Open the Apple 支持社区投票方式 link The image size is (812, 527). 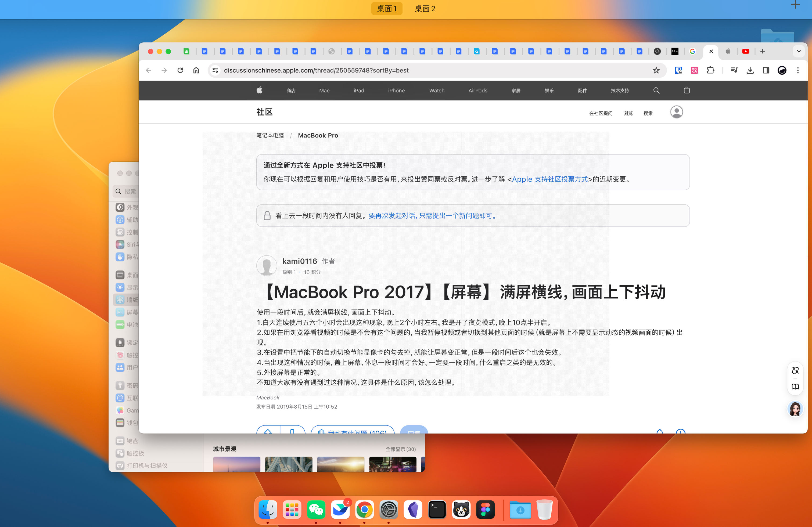click(x=550, y=179)
